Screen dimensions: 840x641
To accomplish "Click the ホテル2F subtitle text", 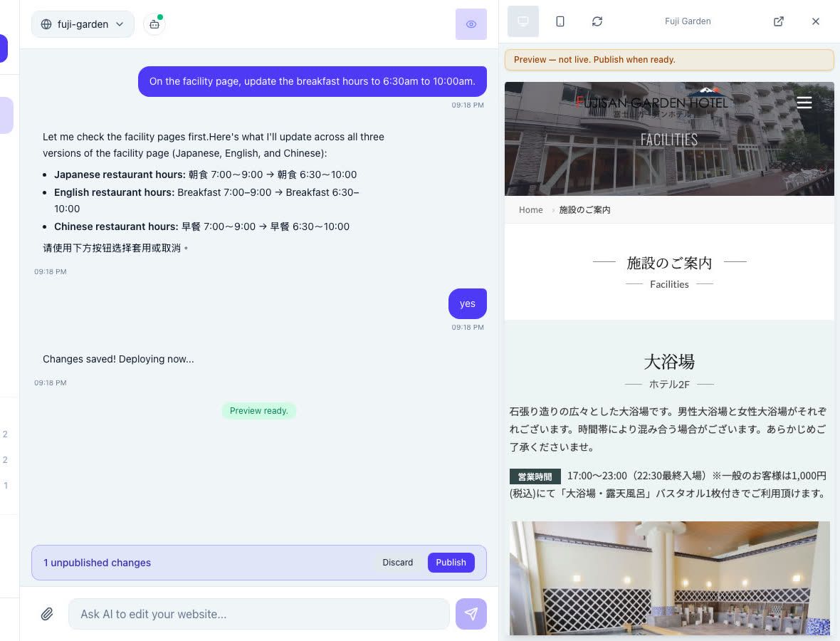I will click(669, 385).
